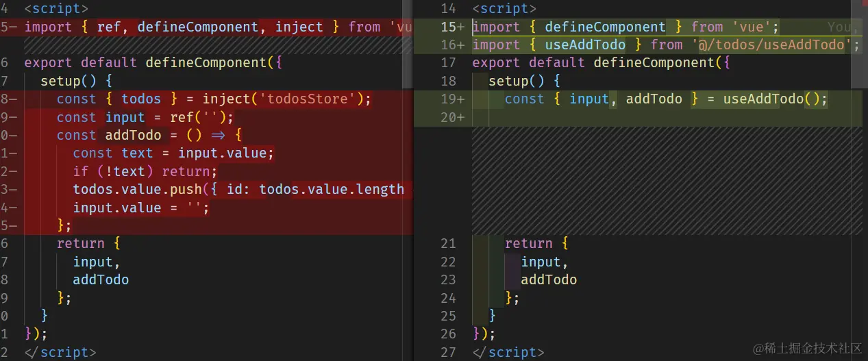Click opening <script> tag on line 14

(504, 9)
